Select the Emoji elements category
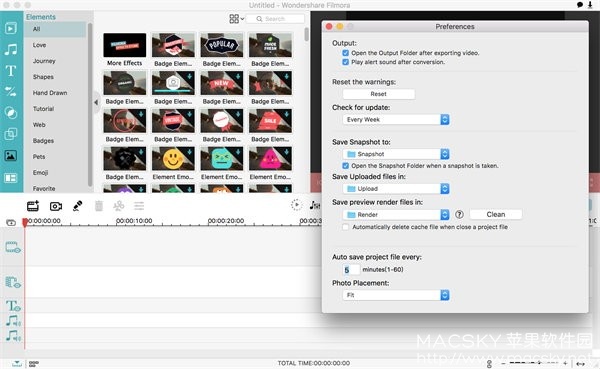The height and width of the screenshot is (369, 600). pyautogui.click(x=40, y=173)
